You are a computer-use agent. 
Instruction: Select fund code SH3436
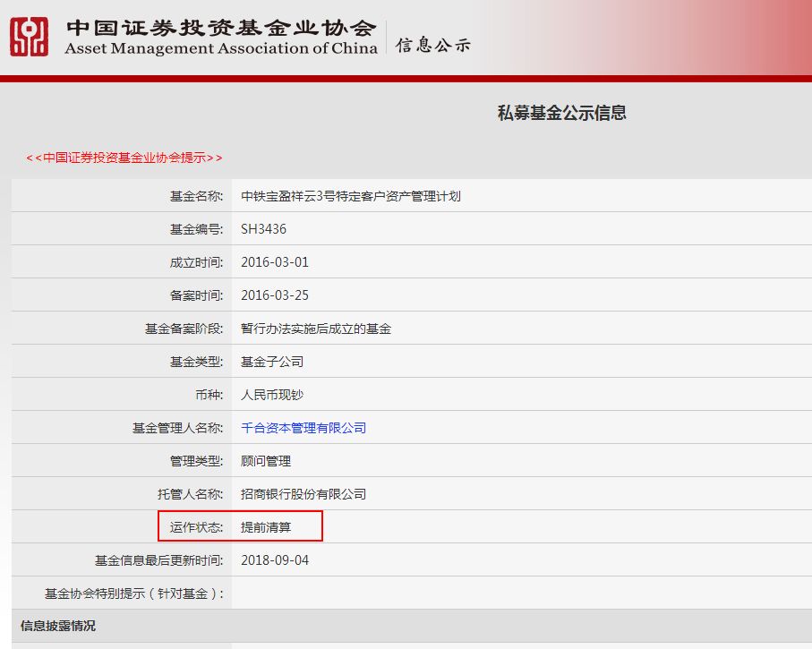[x=263, y=229]
